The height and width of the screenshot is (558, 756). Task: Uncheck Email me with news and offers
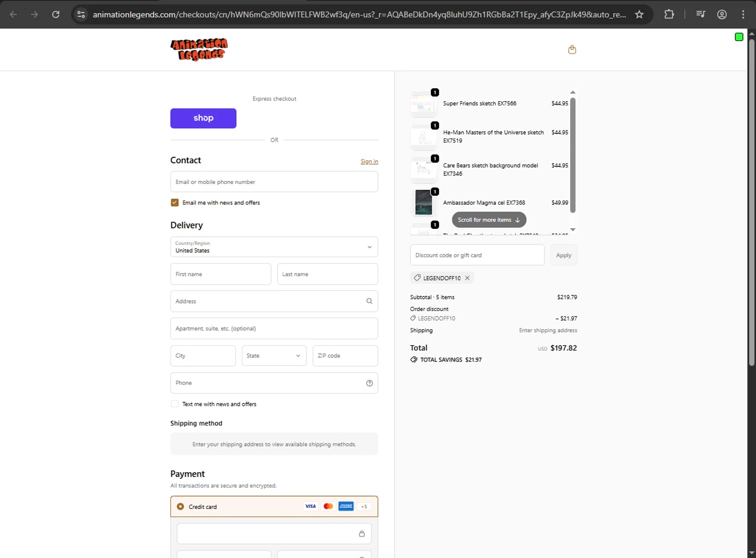174,203
